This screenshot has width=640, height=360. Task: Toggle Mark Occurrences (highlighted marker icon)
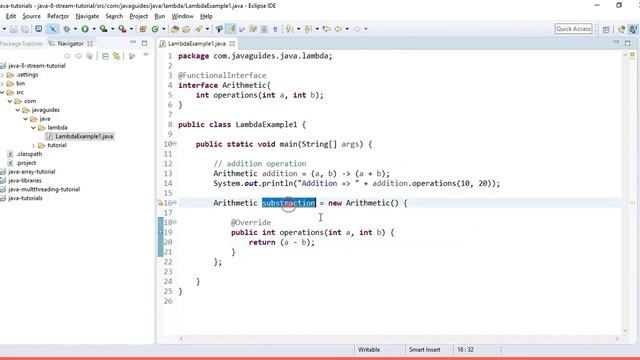point(231,29)
